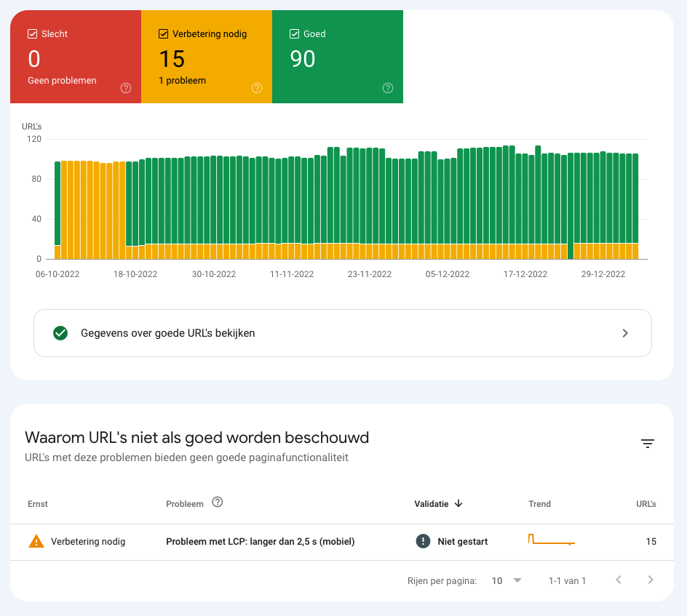Click the Trend column header
The width and height of the screenshot is (687, 616).
539,504
